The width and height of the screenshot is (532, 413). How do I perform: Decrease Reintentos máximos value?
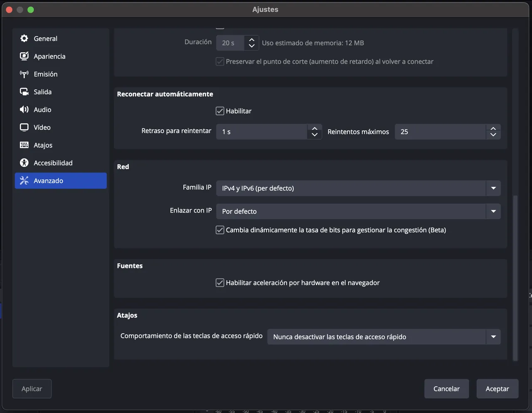click(493, 135)
